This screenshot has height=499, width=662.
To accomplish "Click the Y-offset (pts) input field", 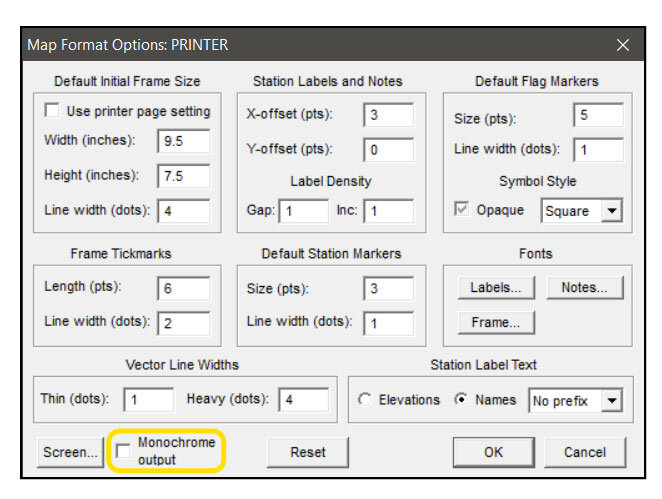I will click(388, 150).
